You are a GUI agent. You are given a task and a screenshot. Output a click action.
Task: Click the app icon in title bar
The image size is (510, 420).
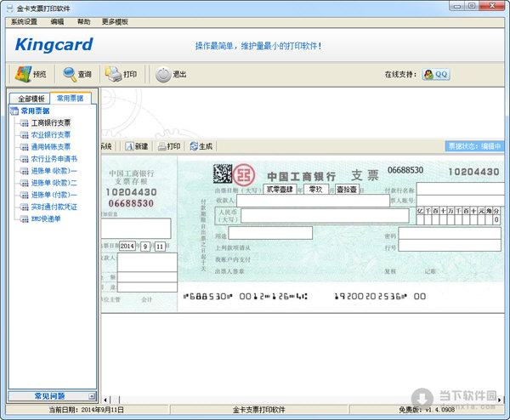click(10, 9)
